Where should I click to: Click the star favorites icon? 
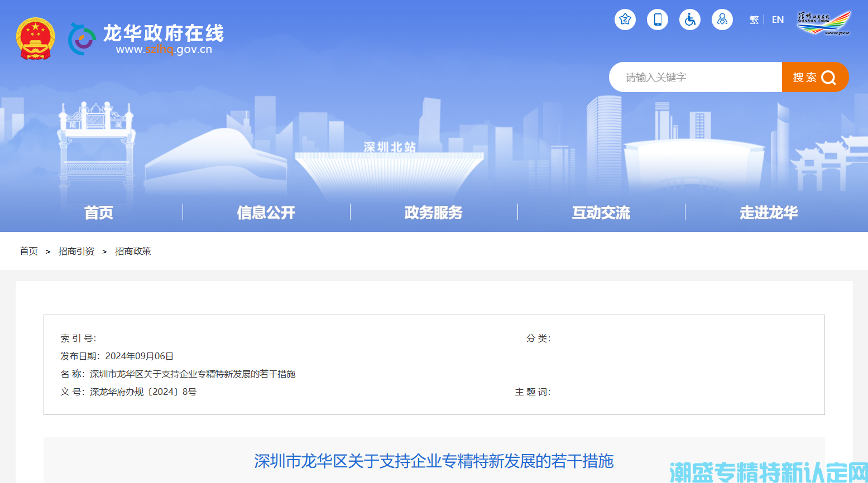point(625,20)
